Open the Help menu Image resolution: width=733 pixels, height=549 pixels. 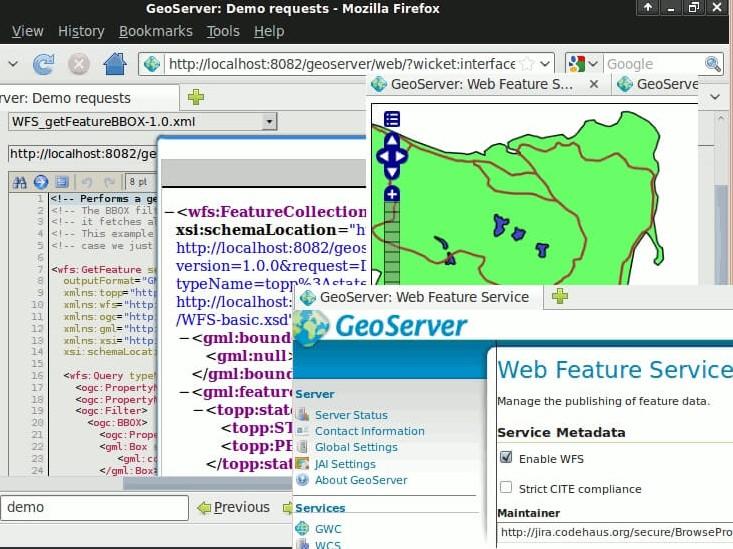pyautogui.click(x=269, y=31)
